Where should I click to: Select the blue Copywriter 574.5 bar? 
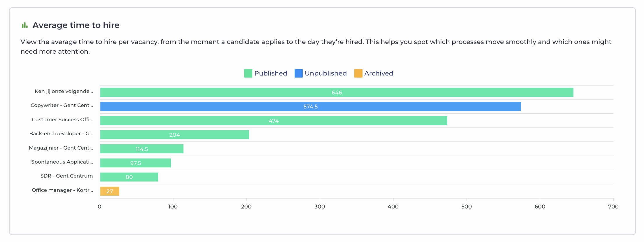coord(310,106)
